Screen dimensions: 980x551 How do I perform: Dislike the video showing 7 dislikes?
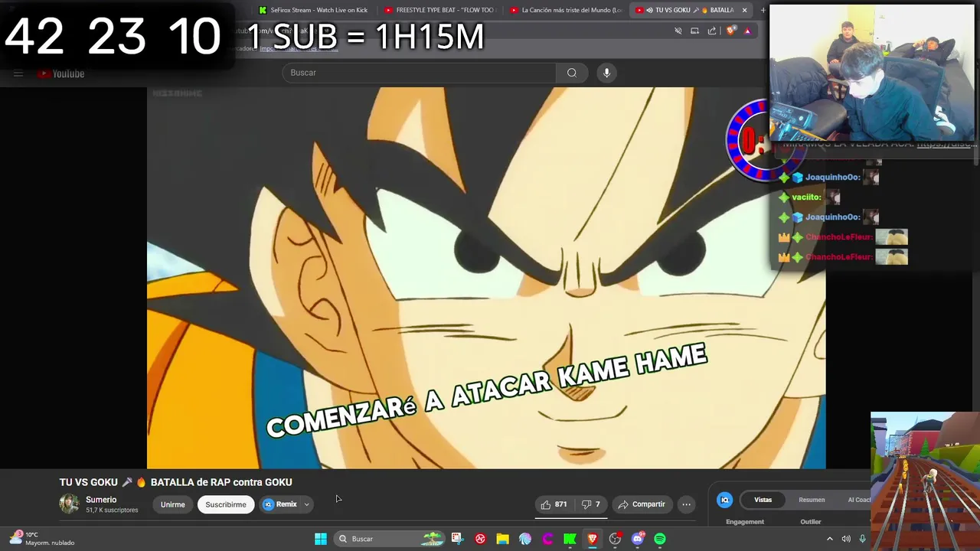click(590, 504)
